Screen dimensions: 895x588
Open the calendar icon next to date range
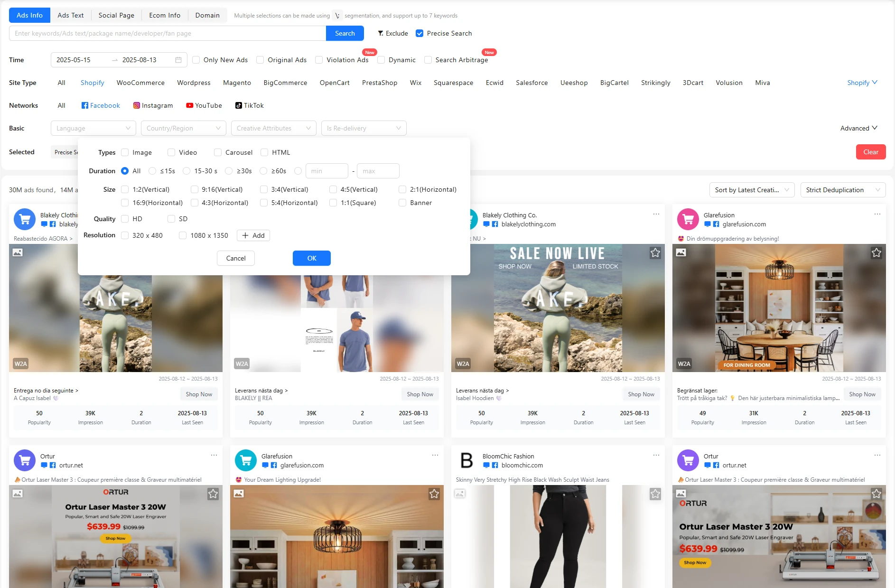[178, 60]
